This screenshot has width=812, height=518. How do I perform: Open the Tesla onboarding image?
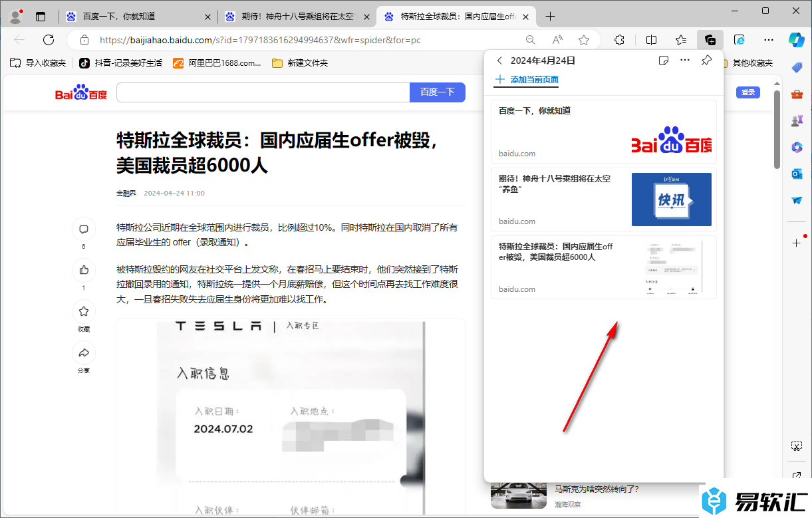(x=291, y=418)
